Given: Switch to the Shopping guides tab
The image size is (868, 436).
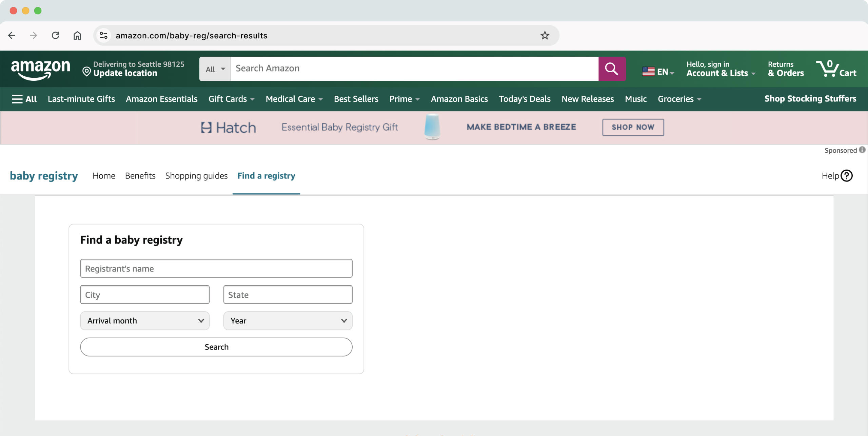Looking at the screenshot, I should click(x=196, y=176).
